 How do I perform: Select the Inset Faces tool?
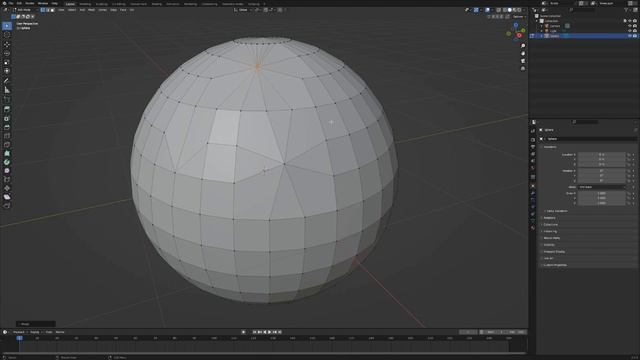click(x=7, y=118)
